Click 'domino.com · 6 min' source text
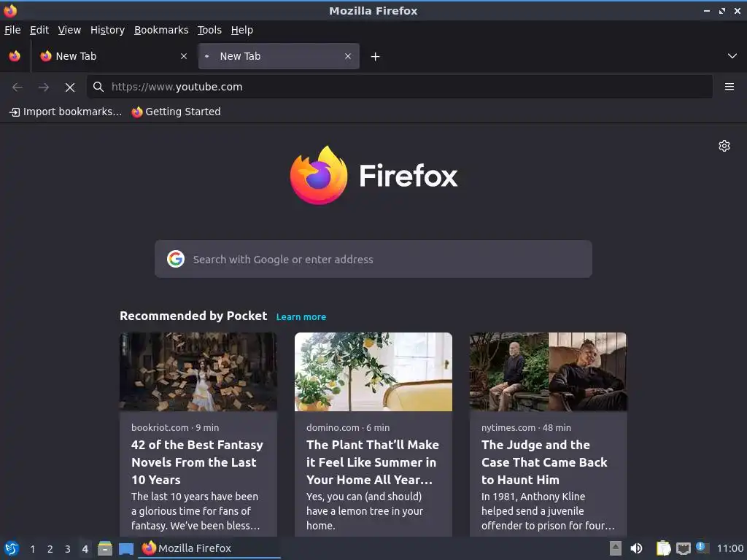 click(348, 427)
